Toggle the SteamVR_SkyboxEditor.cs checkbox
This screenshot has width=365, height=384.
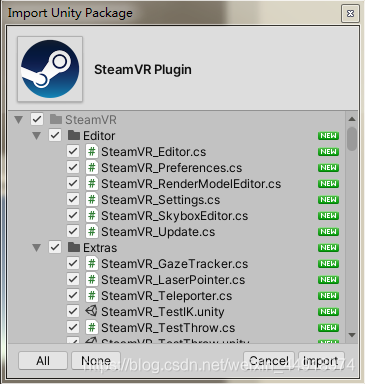pos(73,215)
